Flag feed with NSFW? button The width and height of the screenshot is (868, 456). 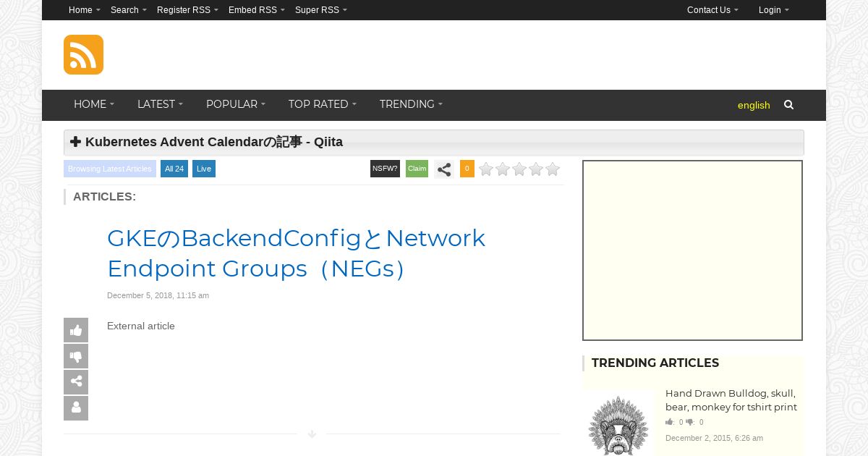pos(385,169)
